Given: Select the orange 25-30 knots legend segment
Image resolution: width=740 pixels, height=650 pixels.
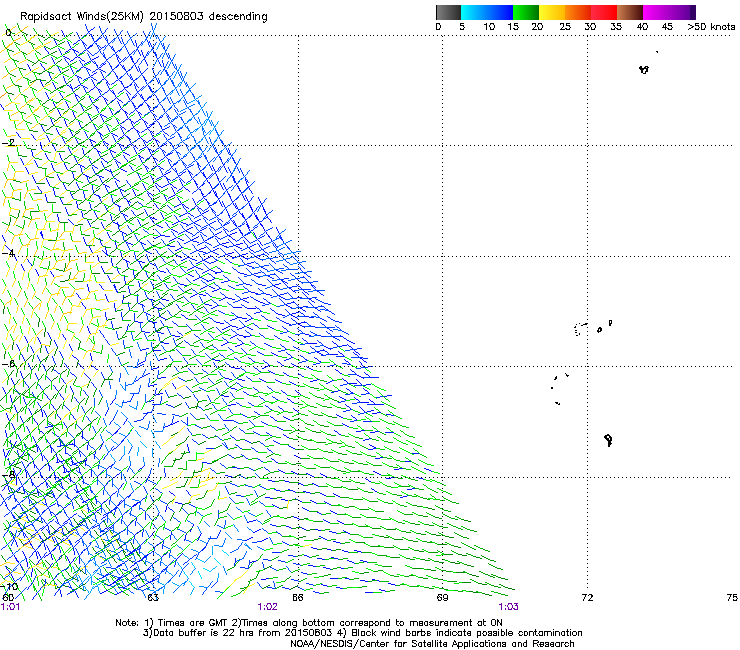Looking at the screenshot, I should 578,12.
